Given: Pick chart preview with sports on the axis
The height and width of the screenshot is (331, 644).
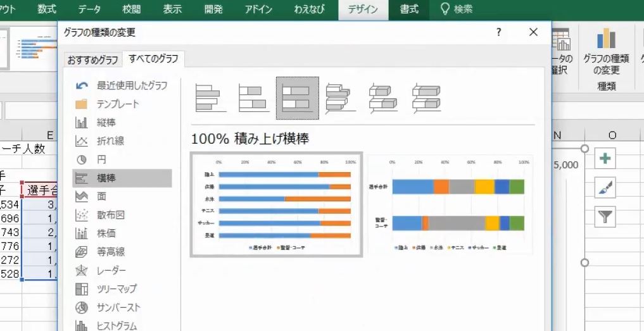Looking at the screenshot, I should click(277, 205).
